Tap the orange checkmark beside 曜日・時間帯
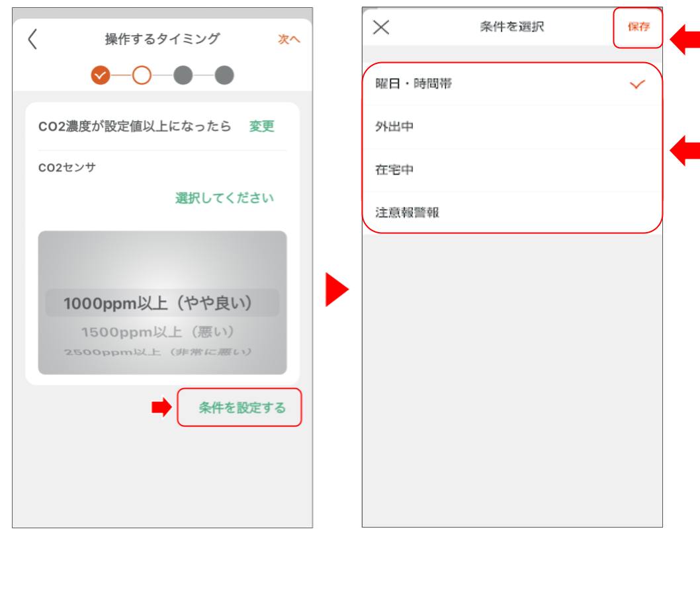Viewport: 700px width, 599px height. click(636, 85)
